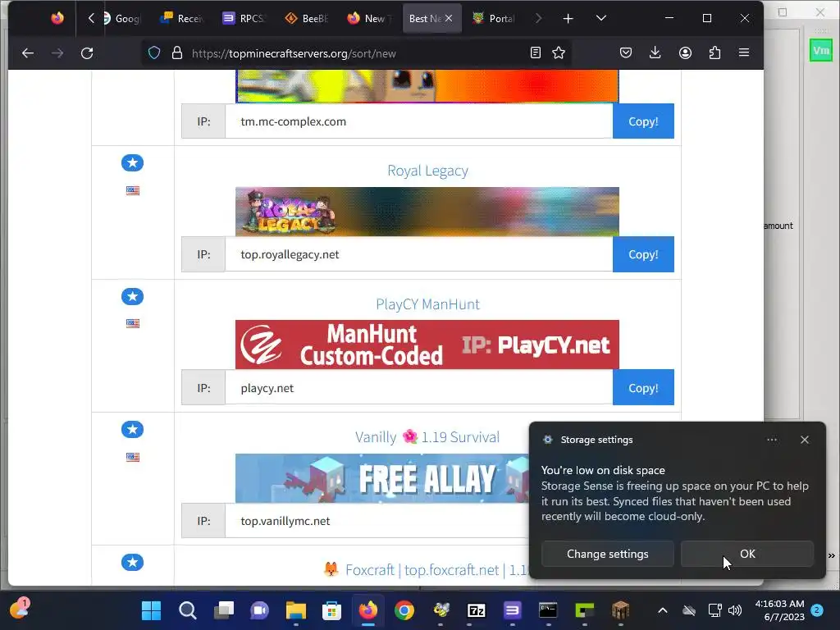The image size is (840, 630).
Task: Open the volume control in system tray
Action: click(736, 610)
